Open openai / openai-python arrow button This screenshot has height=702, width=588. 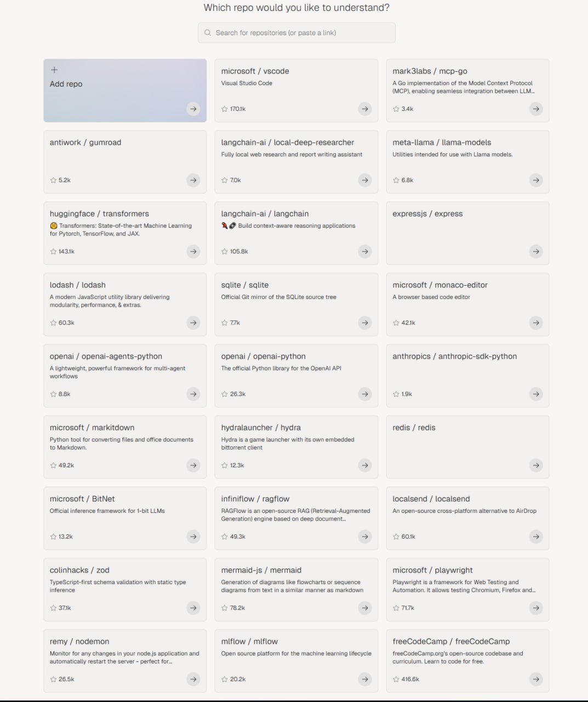point(365,394)
